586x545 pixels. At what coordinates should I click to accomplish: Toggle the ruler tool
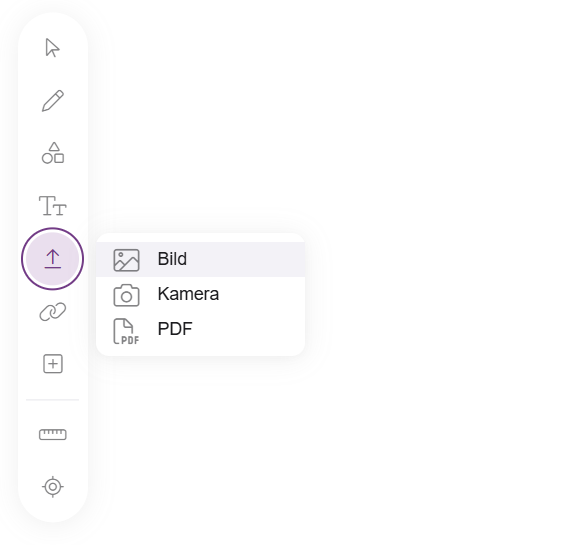click(53, 434)
